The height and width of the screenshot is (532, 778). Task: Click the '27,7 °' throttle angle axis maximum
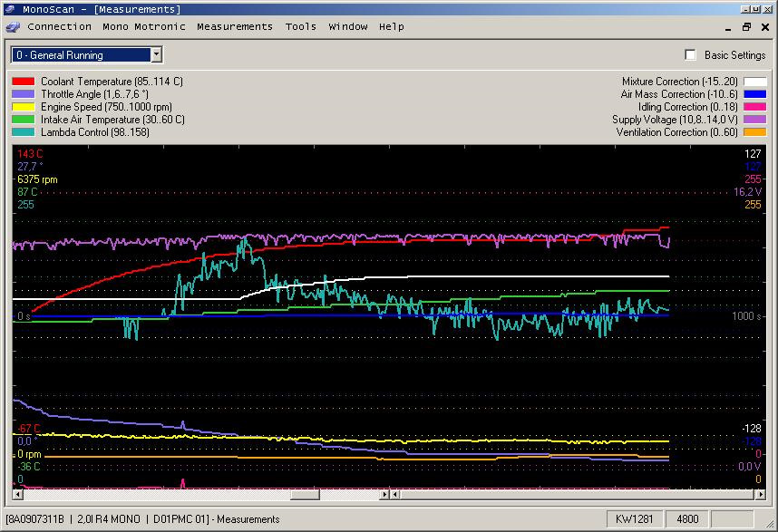[30, 167]
